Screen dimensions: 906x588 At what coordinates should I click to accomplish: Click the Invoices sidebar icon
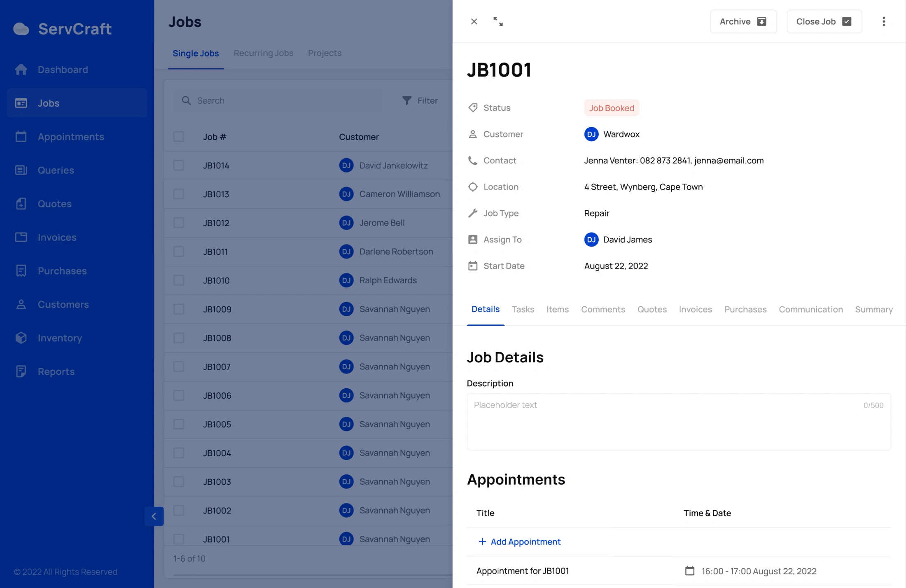pos(22,237)
